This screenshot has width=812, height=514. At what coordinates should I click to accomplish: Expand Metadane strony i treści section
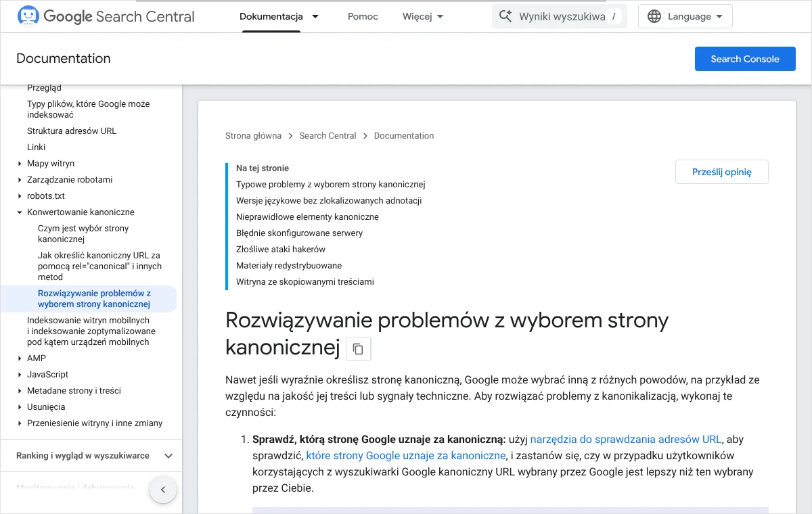(20, 391)
